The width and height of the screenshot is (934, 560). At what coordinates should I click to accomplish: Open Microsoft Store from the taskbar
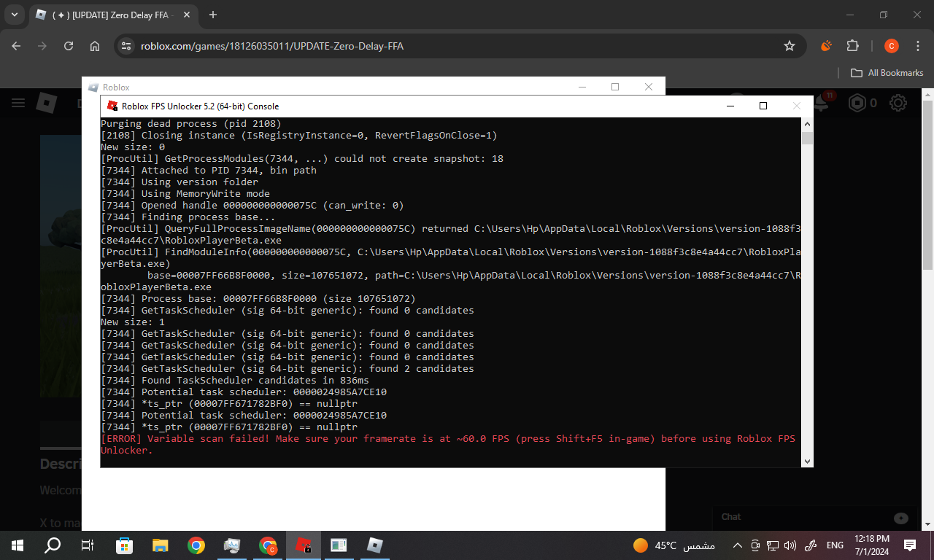coord(125,545)
